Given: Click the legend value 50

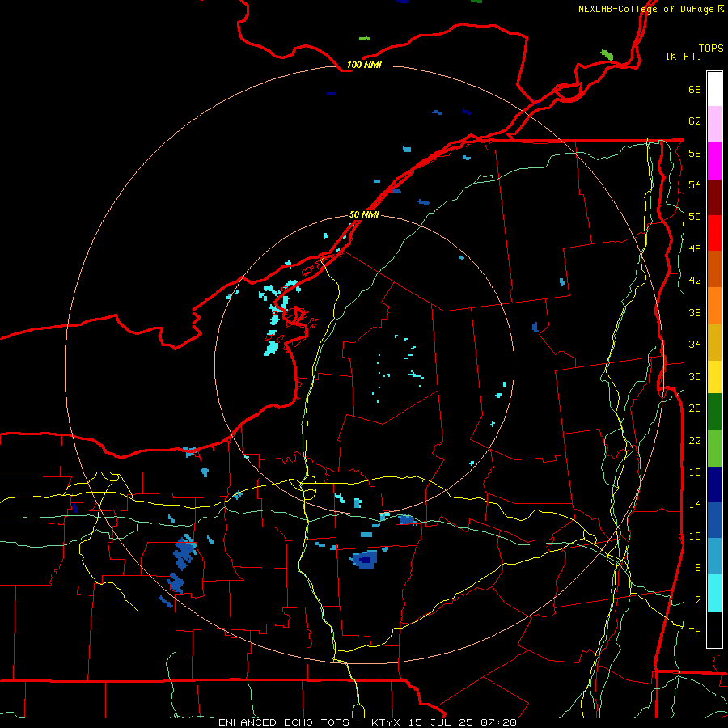Looking at the screenshot, I should (x=695, y=217).
